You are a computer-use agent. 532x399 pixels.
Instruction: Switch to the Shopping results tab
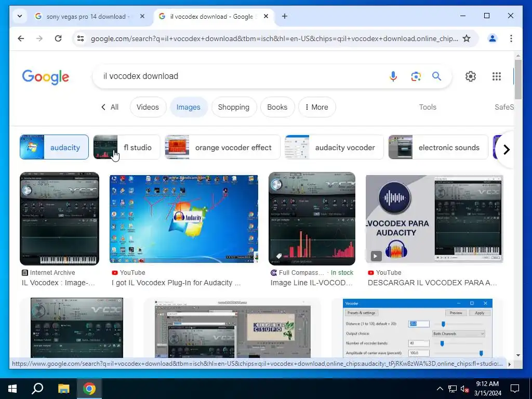tap(234, 107)
